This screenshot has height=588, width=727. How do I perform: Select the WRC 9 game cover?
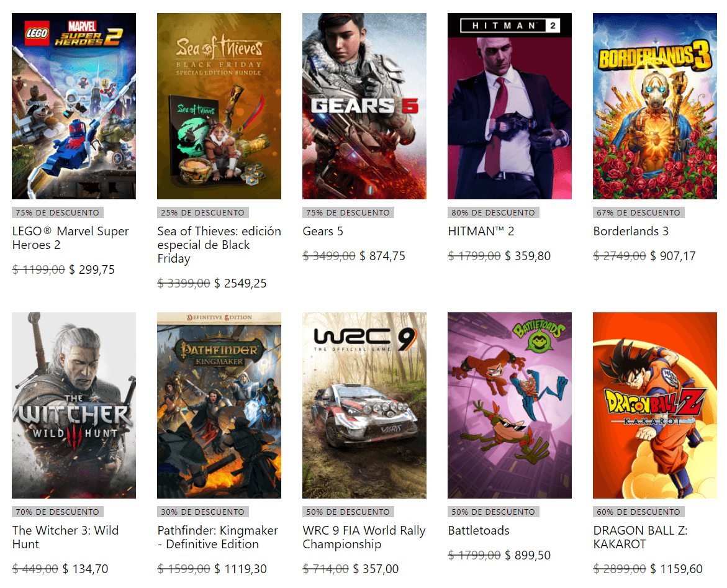click(364, 405)
